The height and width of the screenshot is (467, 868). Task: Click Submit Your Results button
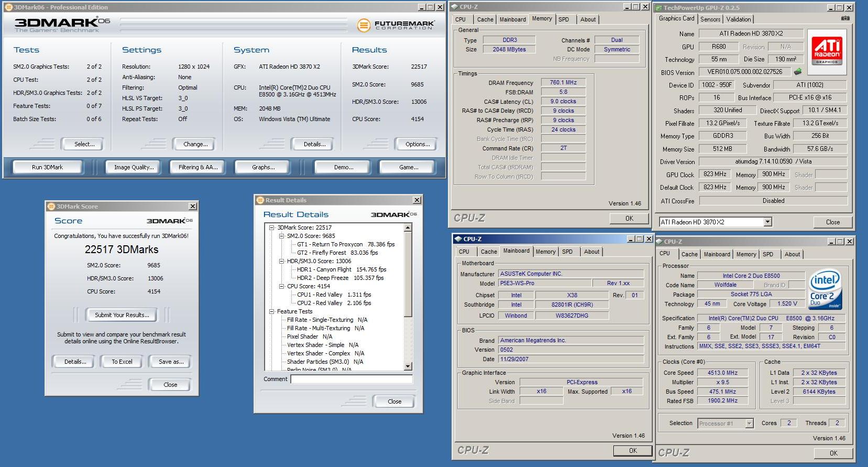[x=122, y=315]
